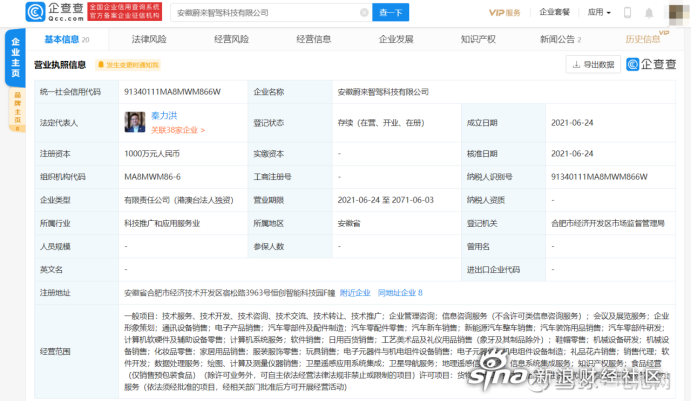The width and height of the screenshot is (691, 402).
Task: Click the 营业执照信息 section heading
Action: coord(60,65)
